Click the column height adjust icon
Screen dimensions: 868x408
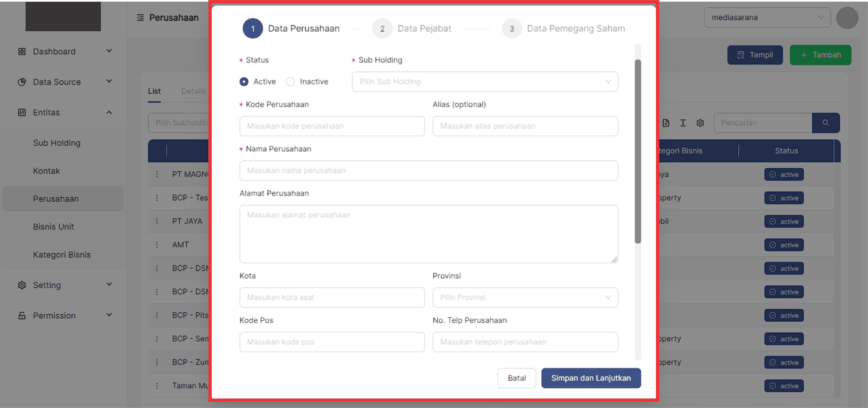[683, 123]
